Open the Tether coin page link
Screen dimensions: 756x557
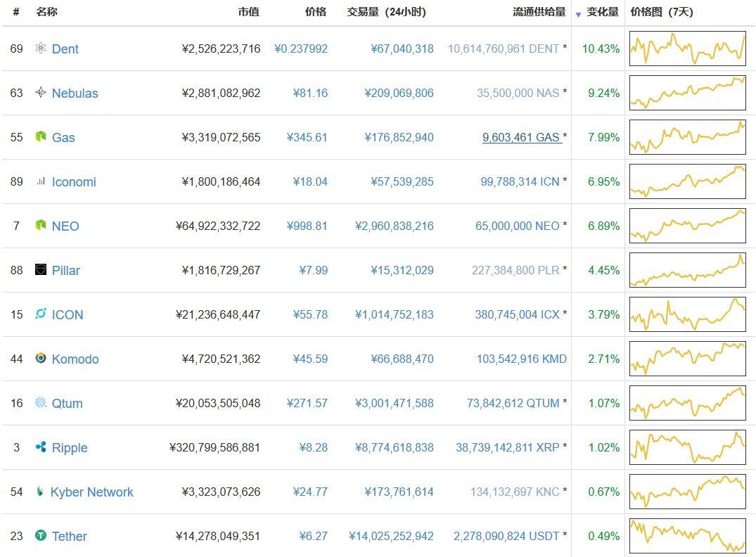tap(70, 537)
